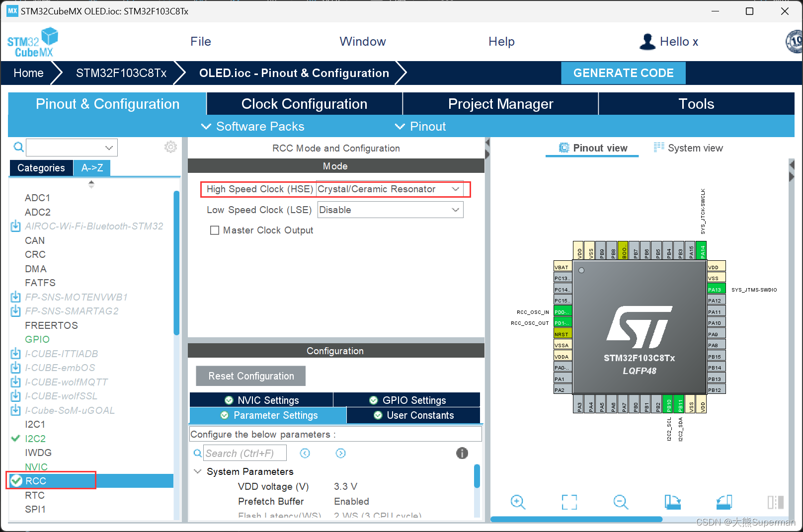Open the Hello x user account icon
Viewport: 803px width, 532px height.
(647, 42)
